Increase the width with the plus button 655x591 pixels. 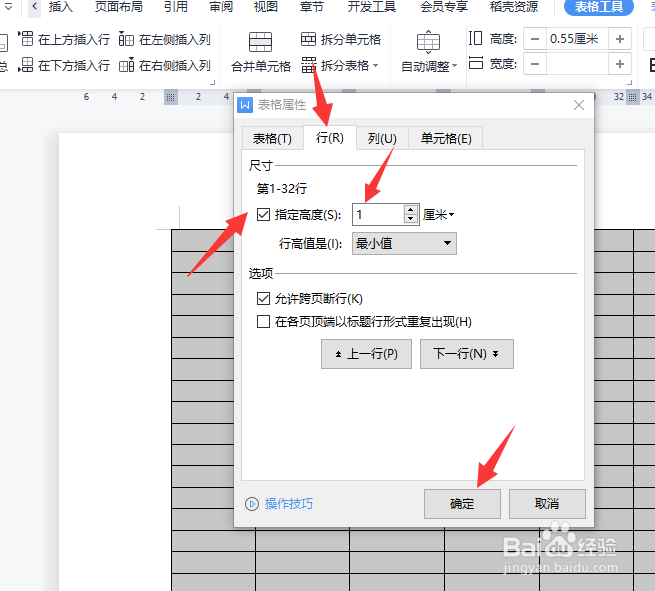click(620, 64)
